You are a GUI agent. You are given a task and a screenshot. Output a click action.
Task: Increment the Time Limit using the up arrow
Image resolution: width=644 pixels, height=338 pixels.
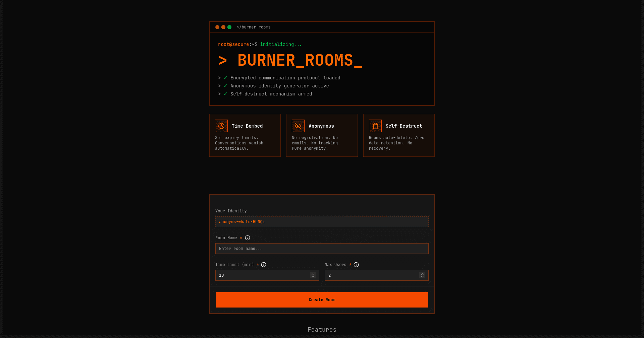coord(313,274)
